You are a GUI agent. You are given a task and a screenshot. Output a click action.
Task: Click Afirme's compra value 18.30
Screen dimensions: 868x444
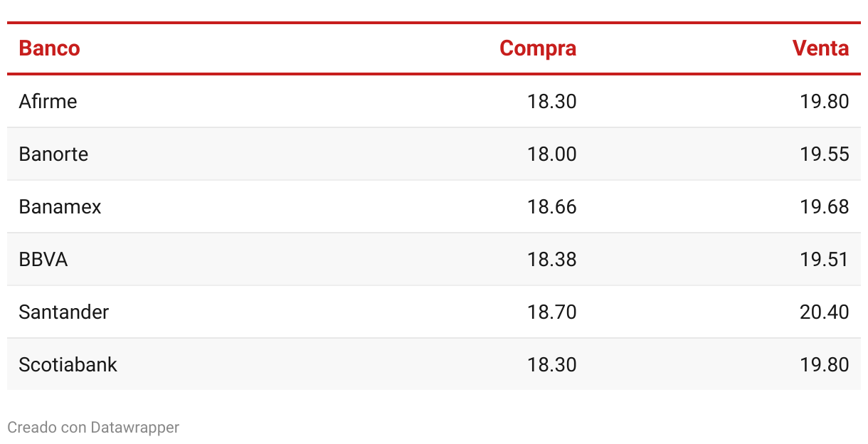(552, 101)
